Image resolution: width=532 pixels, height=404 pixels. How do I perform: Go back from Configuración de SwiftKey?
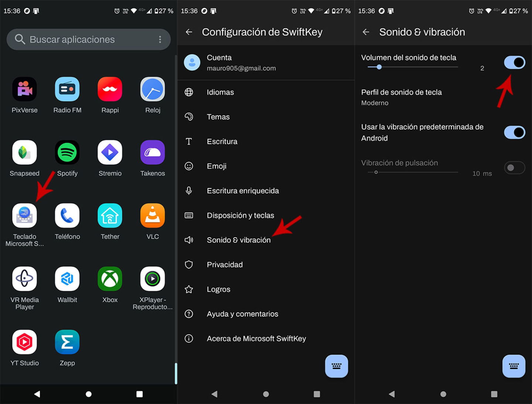click(189, 32)
